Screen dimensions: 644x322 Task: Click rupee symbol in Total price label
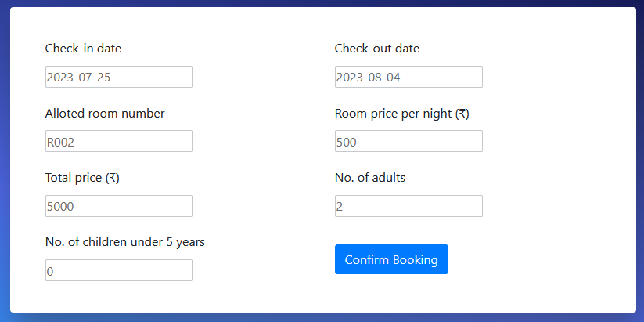113,178
